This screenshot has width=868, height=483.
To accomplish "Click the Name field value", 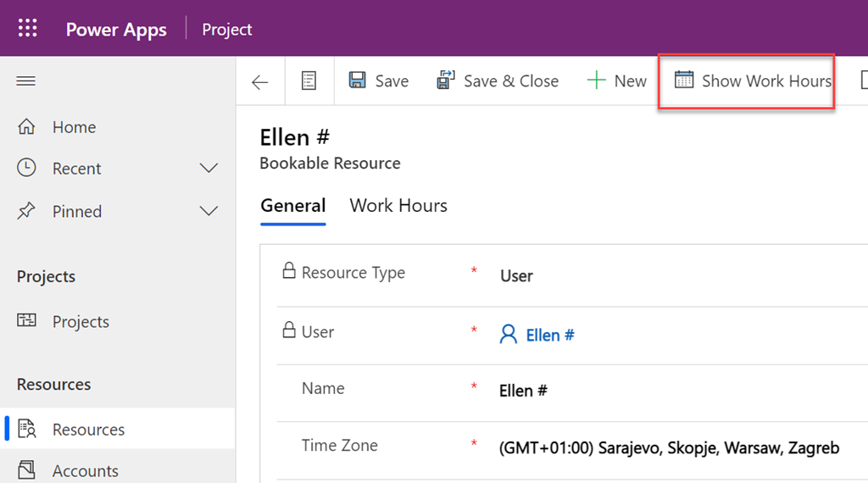I will pyautogui.click(x=523, y=391).
